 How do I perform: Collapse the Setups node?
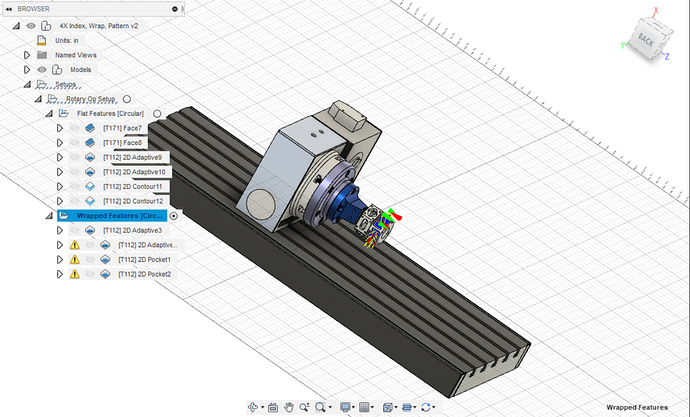pos(27,84)
